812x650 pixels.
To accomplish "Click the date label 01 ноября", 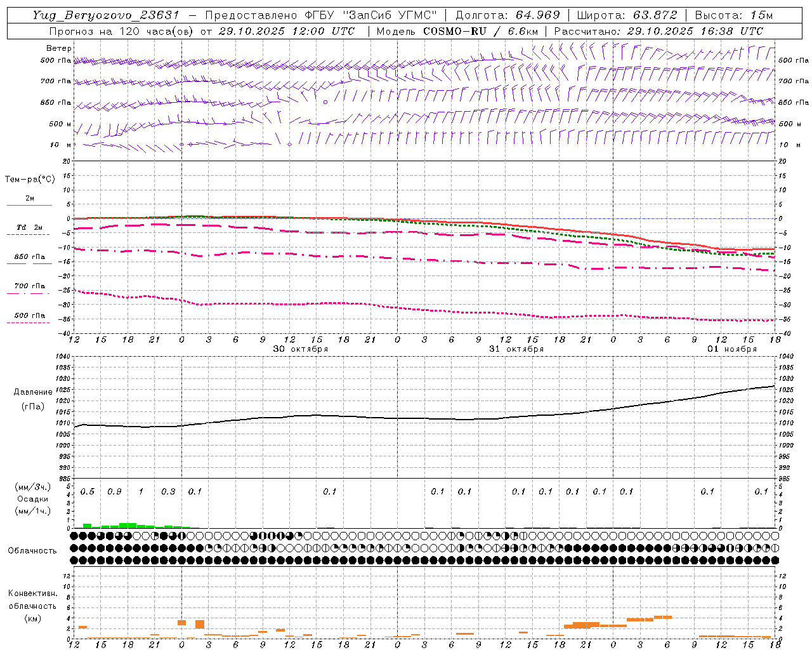I will point(732,349).
